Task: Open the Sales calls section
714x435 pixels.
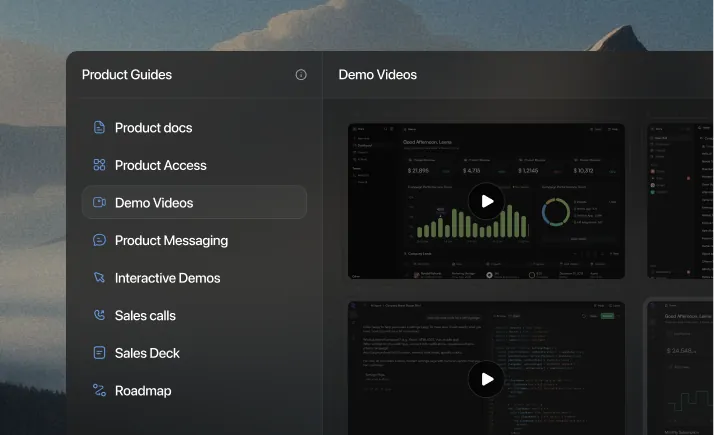Action: [x=194, y=315]
